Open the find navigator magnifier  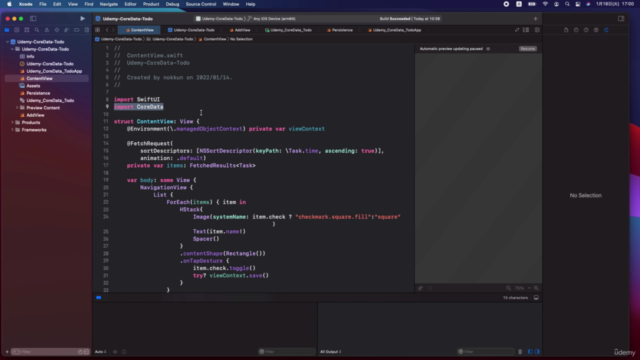37,30
